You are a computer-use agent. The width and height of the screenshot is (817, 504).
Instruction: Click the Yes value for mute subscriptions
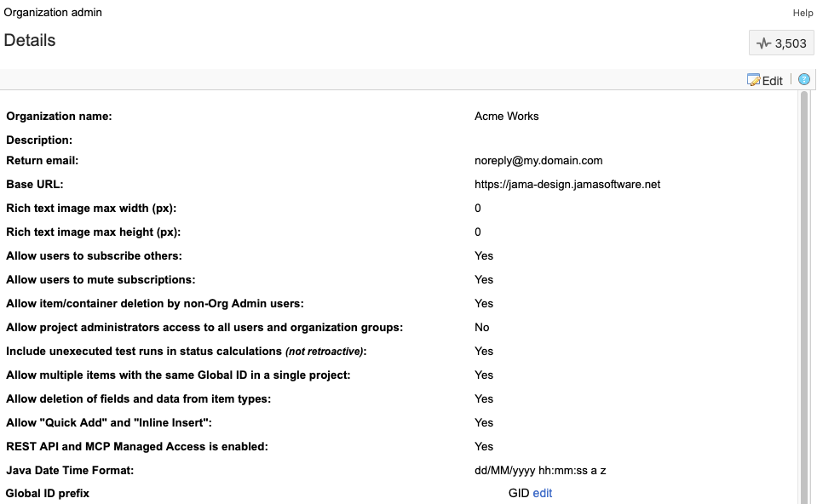point(484,279)
